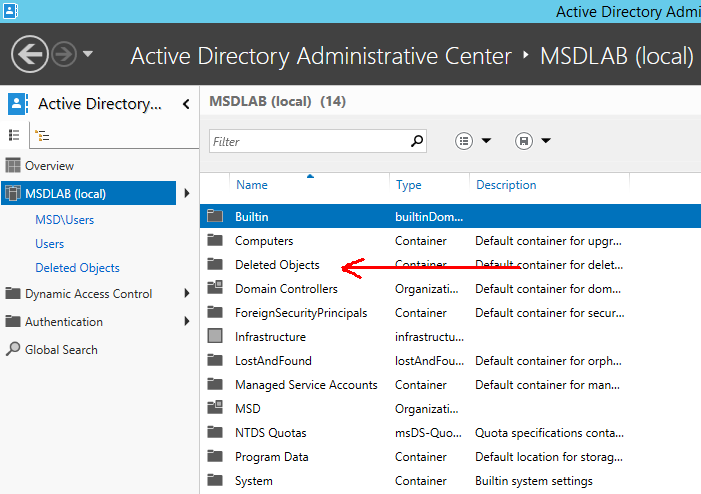This screenshot has width=701, height=494.
Task: Open Global Search
Action: pos(61,350)
